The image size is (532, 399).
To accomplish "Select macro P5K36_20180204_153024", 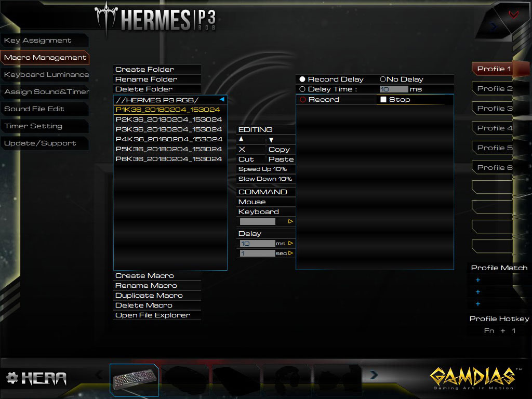I will tap(170, 149).
